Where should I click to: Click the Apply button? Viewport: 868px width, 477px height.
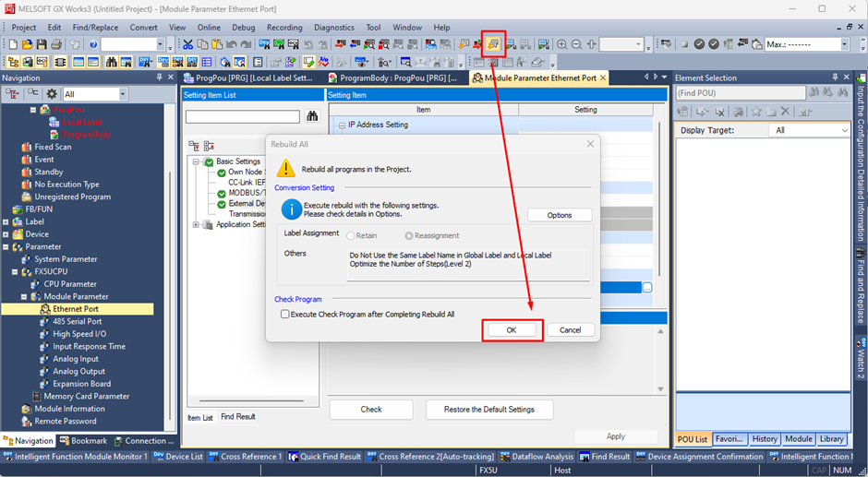point(616,436)
